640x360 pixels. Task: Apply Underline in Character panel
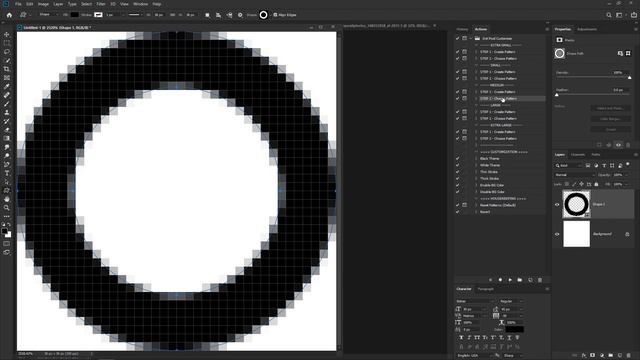509,338
